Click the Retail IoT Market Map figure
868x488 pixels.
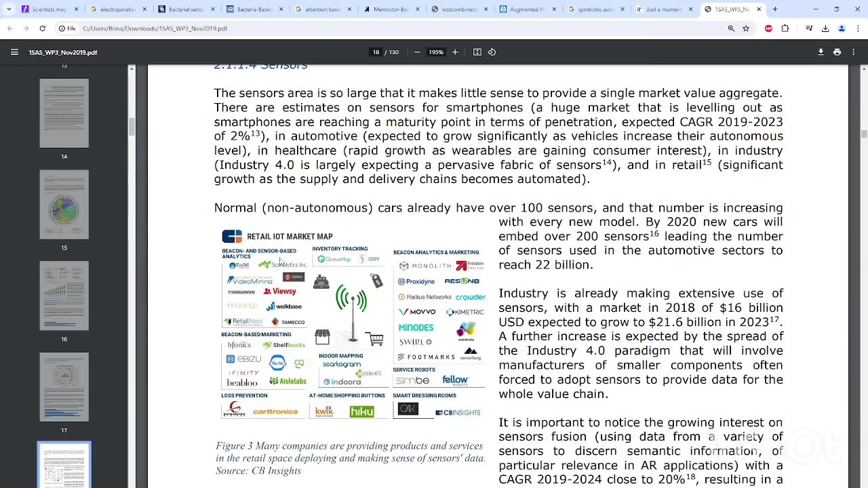pyautogui.click(x=353, y=323)
